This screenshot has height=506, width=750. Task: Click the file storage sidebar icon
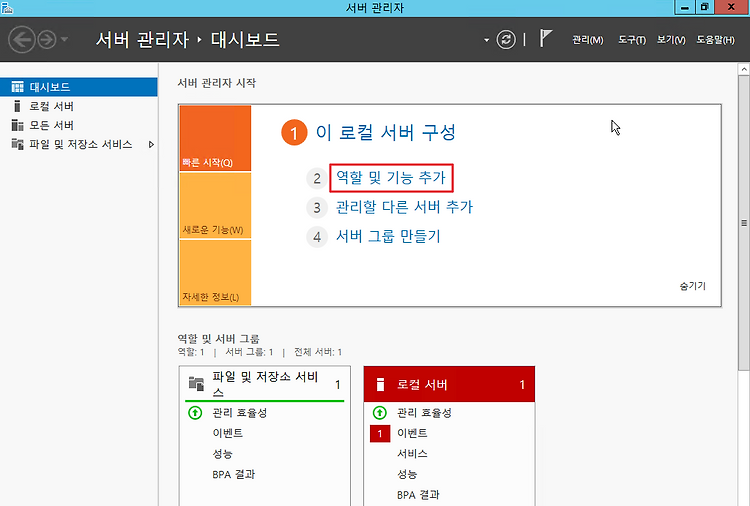coord(17,144)
